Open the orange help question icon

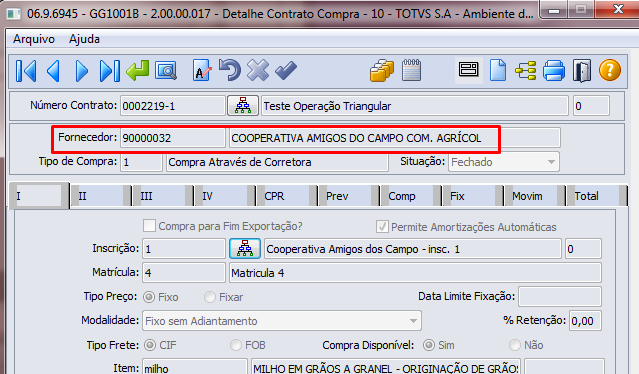(x=610, y=70)
